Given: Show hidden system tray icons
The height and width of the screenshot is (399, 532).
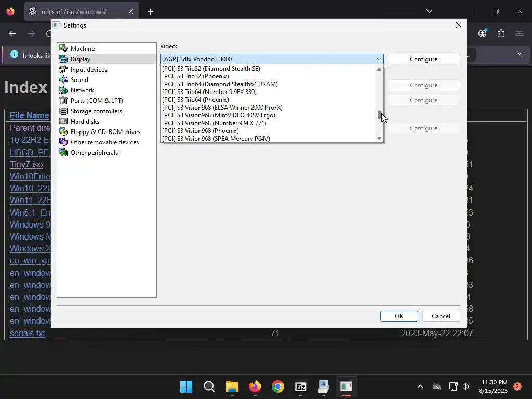Looking at the screenshot, I should tap(420, 387).
